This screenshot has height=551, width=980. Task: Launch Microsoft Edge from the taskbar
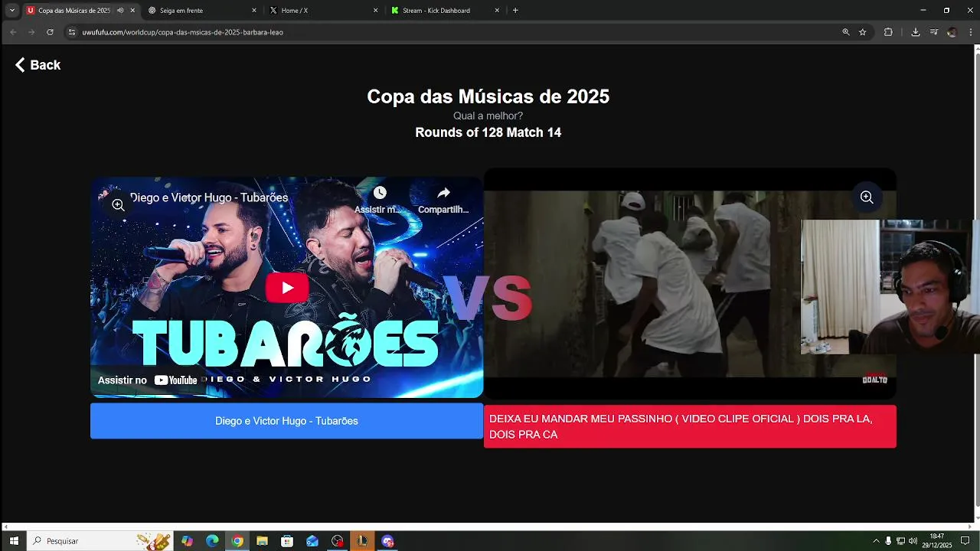[x=212, y=541]
